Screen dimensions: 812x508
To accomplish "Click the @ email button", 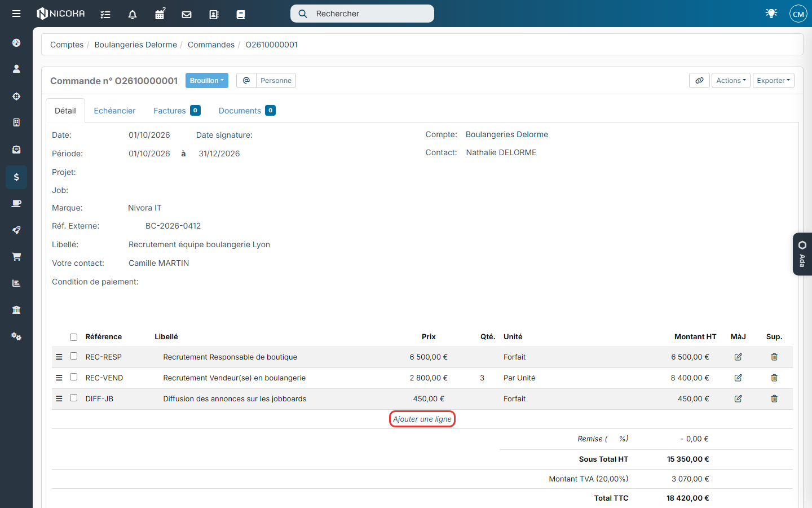I will coord(246,81).
